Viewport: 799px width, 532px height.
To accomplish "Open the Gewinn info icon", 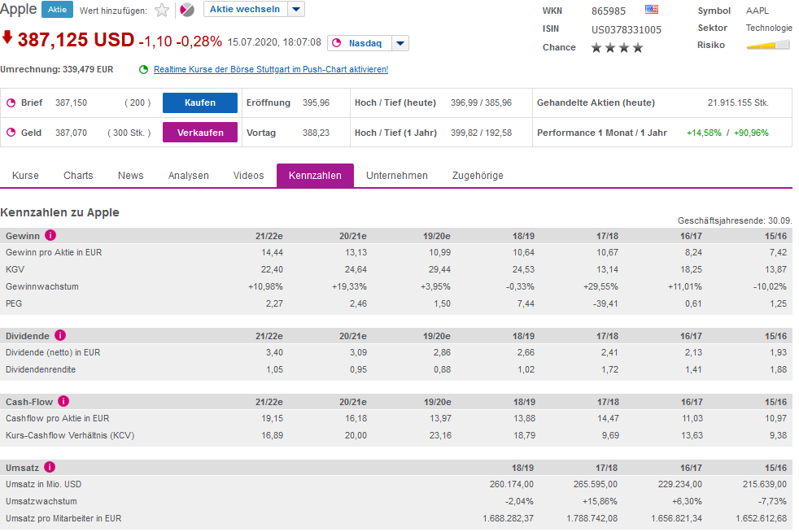I will 50,235.
